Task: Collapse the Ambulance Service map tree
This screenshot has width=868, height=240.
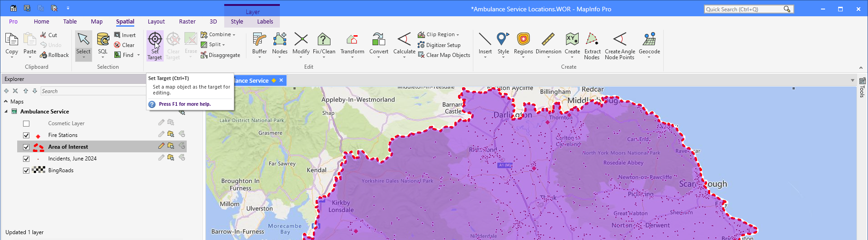Action: tap(6, 112)
